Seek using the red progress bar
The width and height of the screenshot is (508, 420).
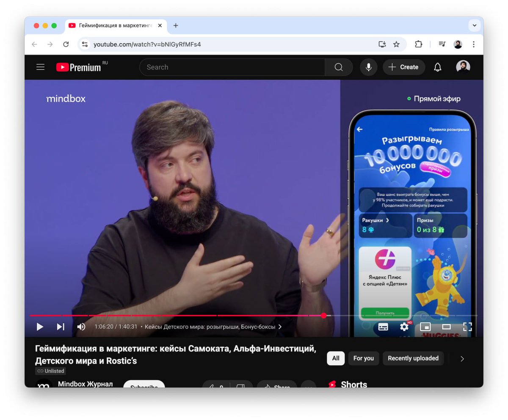pos(254,316)
